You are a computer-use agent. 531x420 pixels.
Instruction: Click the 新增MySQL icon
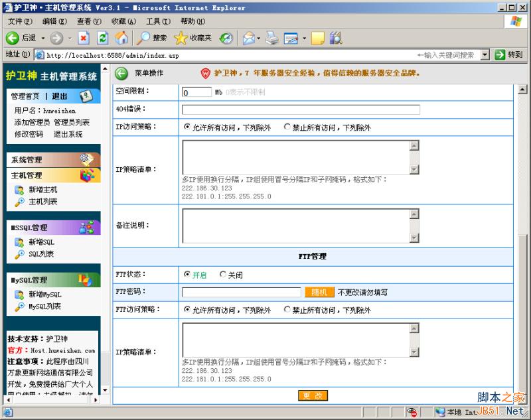pyautogui.click(x=19, y=295)
